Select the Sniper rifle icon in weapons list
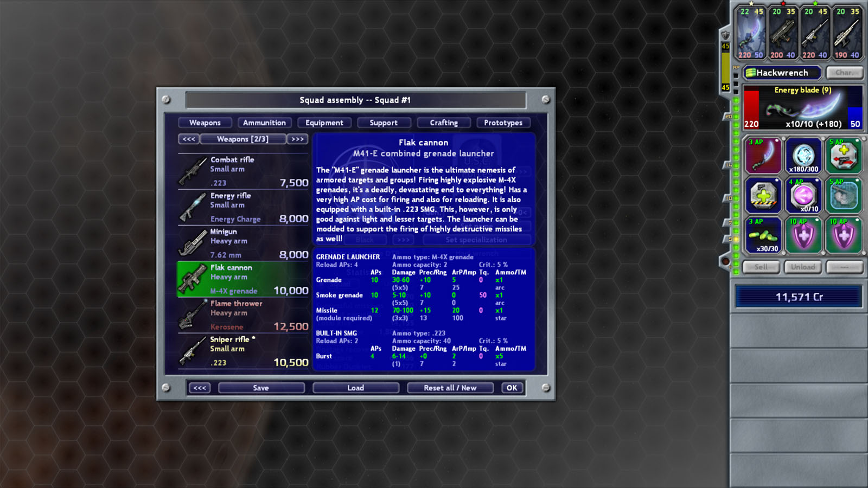 click(x=194, y=350)
